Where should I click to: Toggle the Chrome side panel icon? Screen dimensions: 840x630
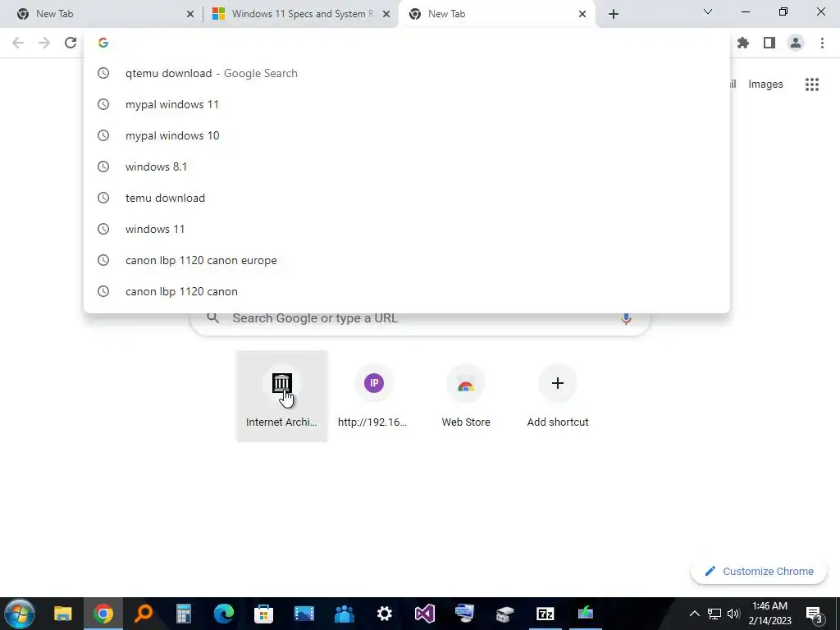[x=769, y=43]
